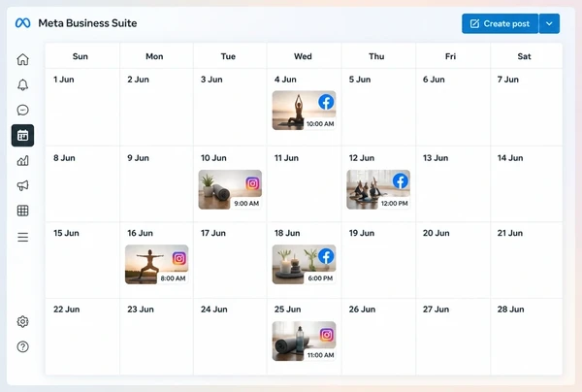Click the Facebook badge on 12 Jun post
The height and width of the screenshot is (392, 582).
coord(400,181)
